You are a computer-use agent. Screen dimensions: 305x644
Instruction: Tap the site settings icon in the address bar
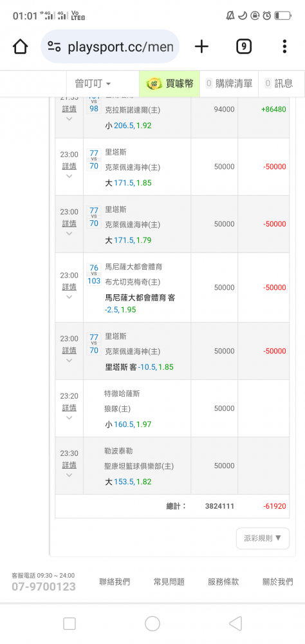[x=54, y=46]
